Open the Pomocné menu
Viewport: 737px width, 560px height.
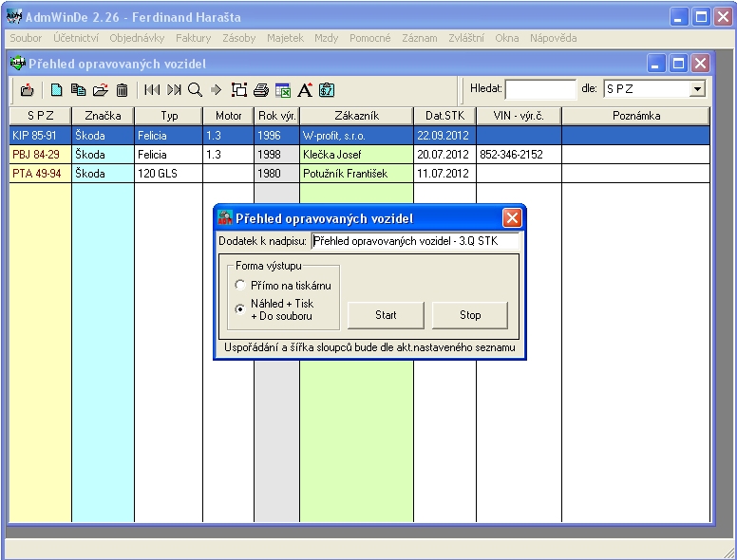point(369,38)
